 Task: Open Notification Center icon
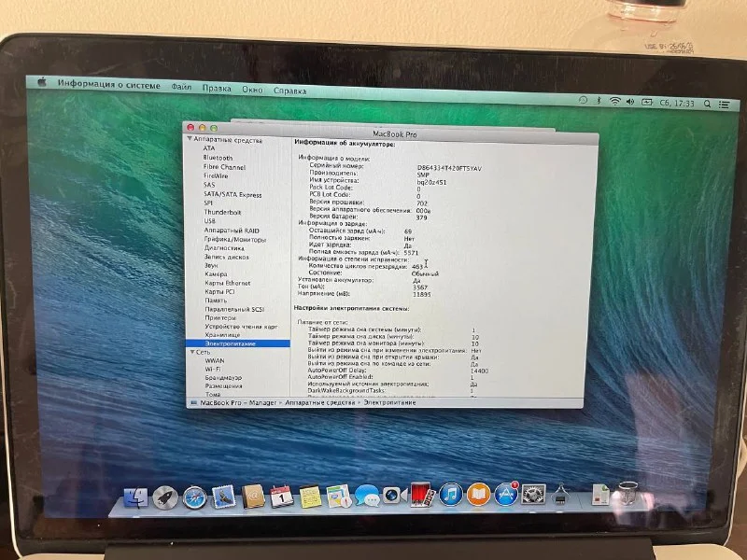pyautogui.click(x=723, y=103)
